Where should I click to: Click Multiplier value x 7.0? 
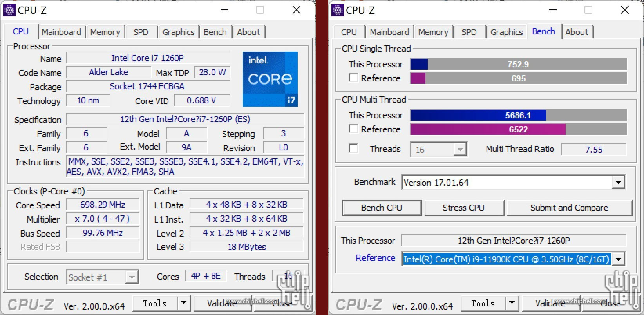[x=103, y=219]
